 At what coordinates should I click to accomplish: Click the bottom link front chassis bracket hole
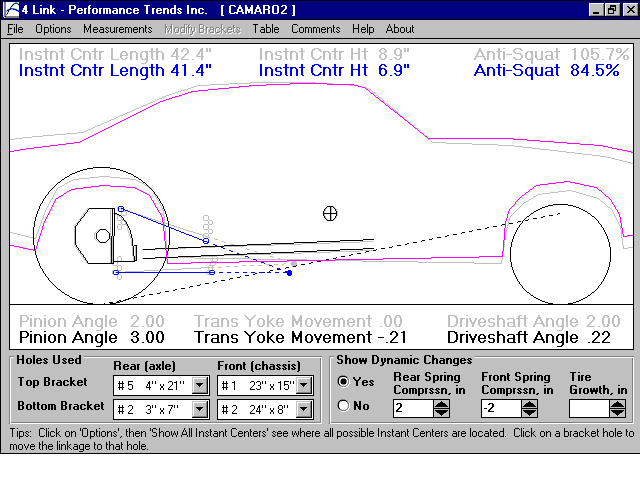[x=212, y=272]
